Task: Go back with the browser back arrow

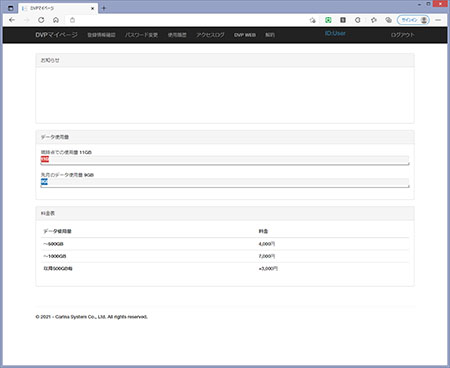Action: coord(12,20)
